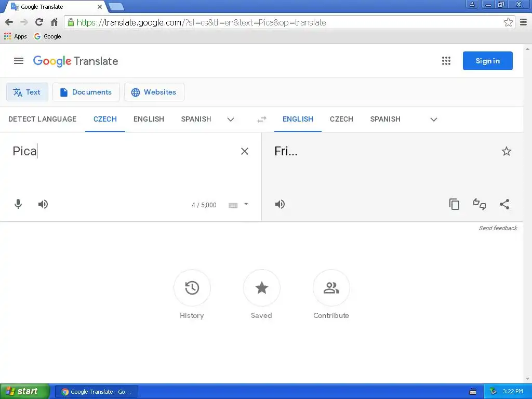Click the browser address bar
Image resolution: width=532 pixels, height=399 pixels.
pos(288,22)
